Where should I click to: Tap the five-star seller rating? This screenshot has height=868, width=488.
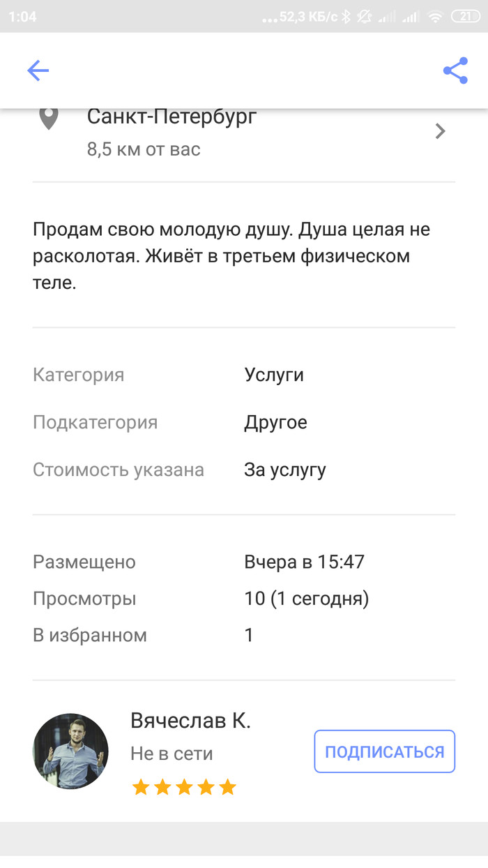(x=184, y=788)
